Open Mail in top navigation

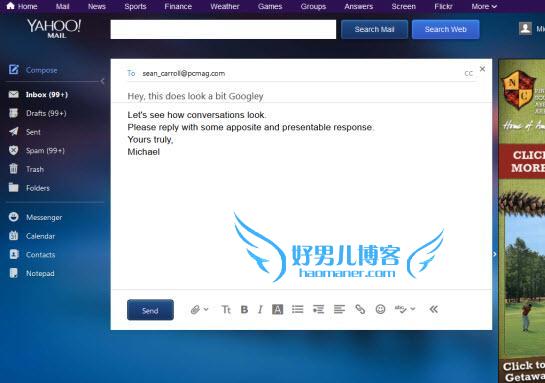(63, 7)
